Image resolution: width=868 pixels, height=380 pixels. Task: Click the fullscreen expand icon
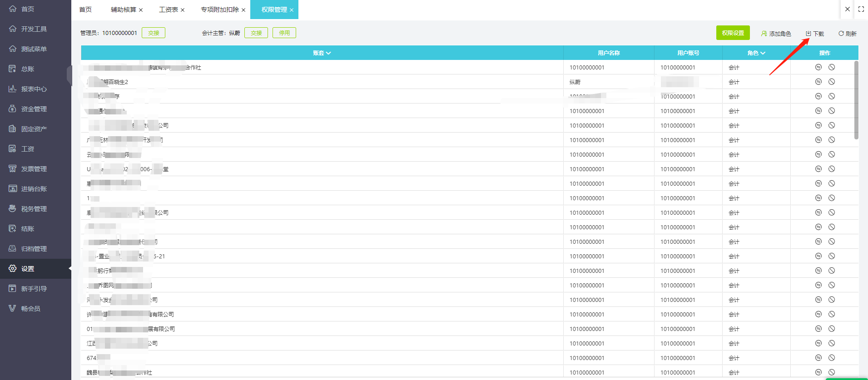(861, 9)
